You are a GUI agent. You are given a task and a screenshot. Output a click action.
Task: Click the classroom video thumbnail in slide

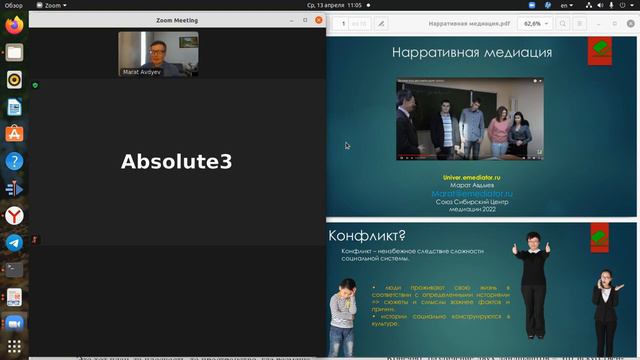pyautogui.click(x=470, y=119)
